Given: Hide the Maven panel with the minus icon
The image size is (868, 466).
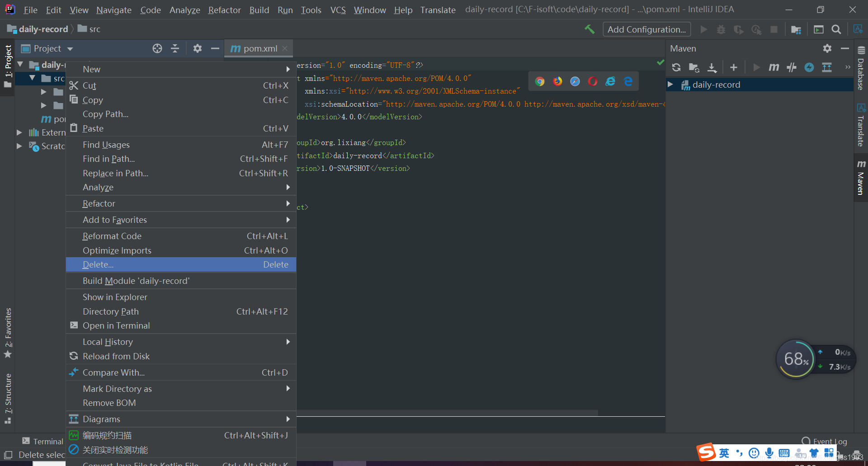Looking at the screenshot, I should point(845,48).
